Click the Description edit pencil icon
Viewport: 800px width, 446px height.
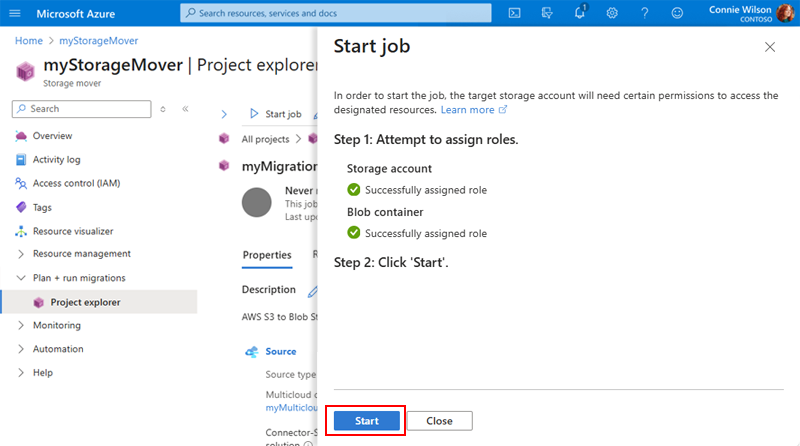(x=312, y=291)
